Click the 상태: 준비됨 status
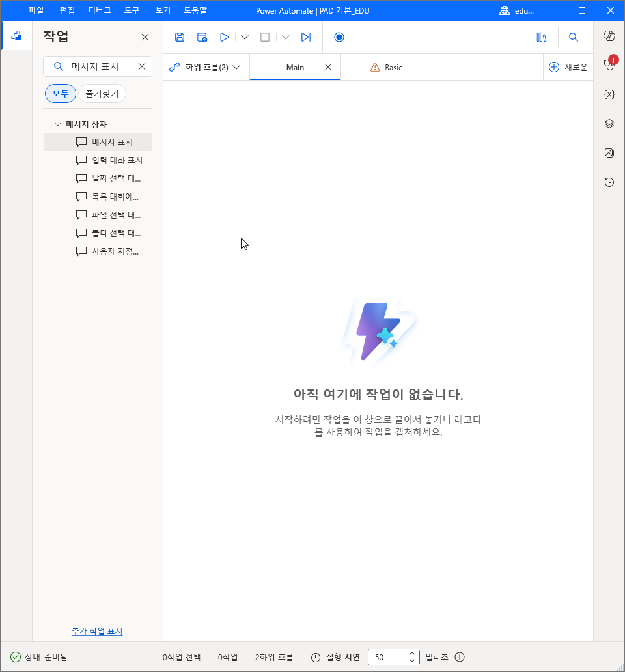 click(46, 657)
